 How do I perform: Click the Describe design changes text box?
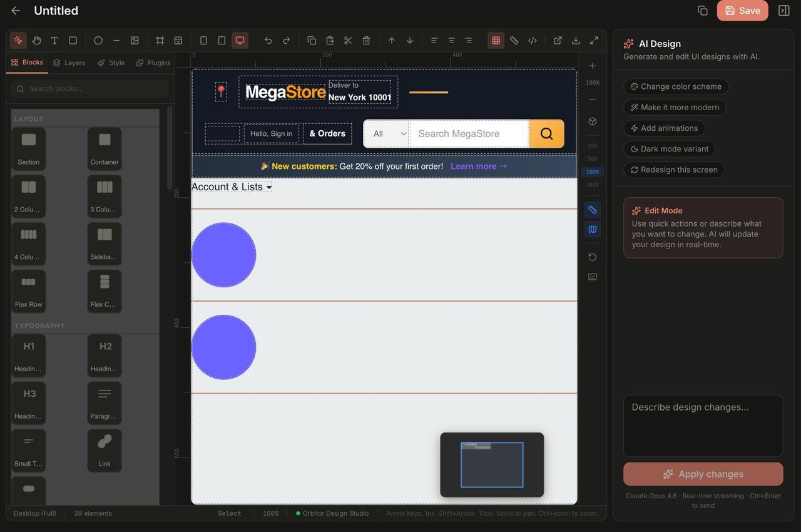pyautogui.click(x=703, y=426)
